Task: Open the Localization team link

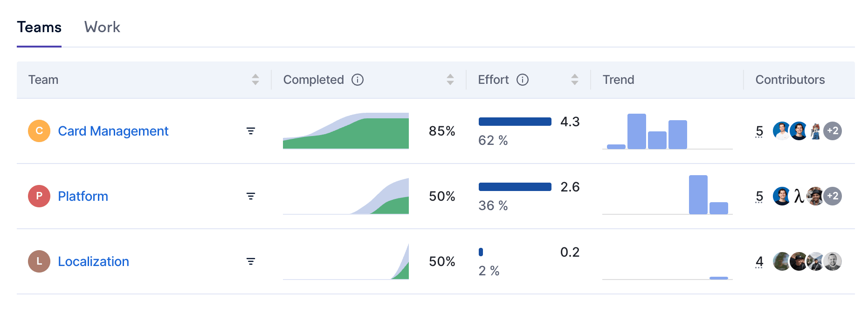Action: (x=93, y=261)
